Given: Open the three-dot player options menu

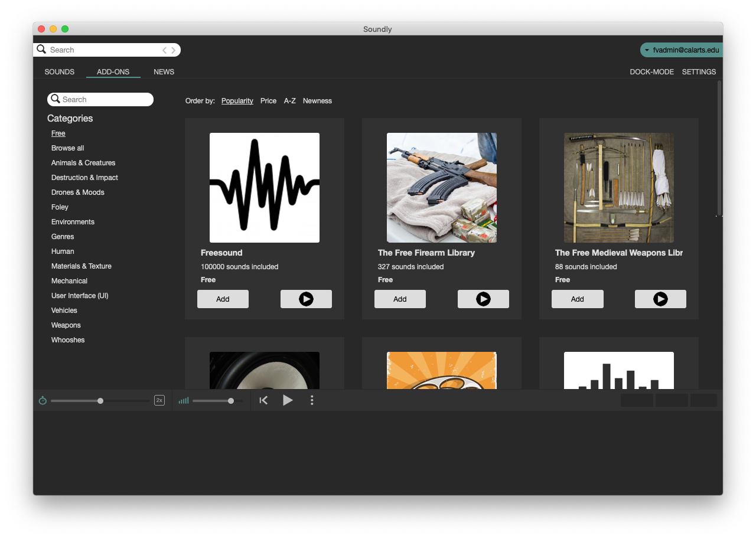Looking at the screenshot, I should pyautogui.click(x=312, y=400).
